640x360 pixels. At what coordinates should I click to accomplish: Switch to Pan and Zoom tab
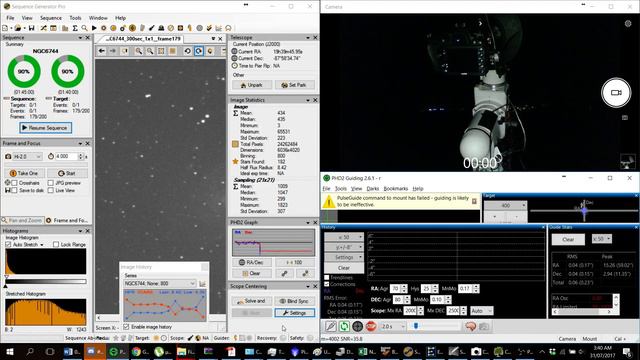22,220
